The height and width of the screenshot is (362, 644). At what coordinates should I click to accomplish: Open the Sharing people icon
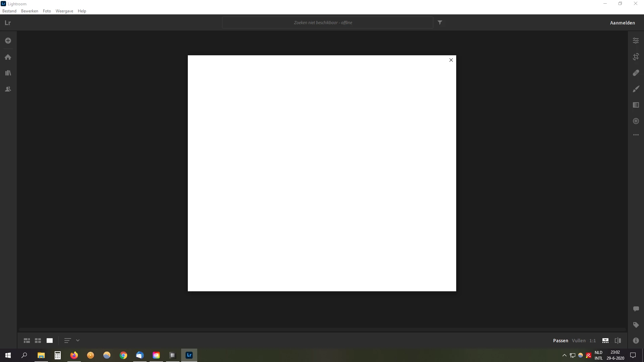click(x=8, y=89)
